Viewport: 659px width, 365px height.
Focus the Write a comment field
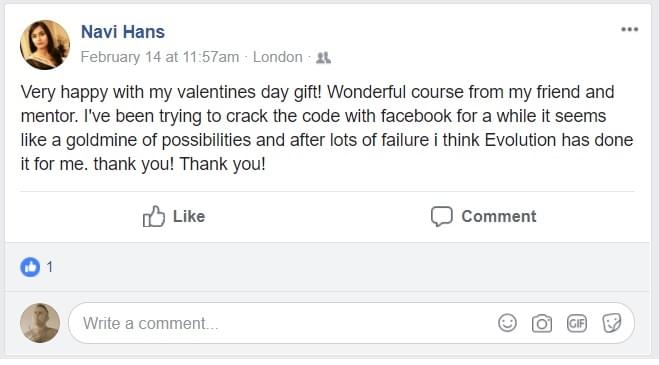point(351,323)
